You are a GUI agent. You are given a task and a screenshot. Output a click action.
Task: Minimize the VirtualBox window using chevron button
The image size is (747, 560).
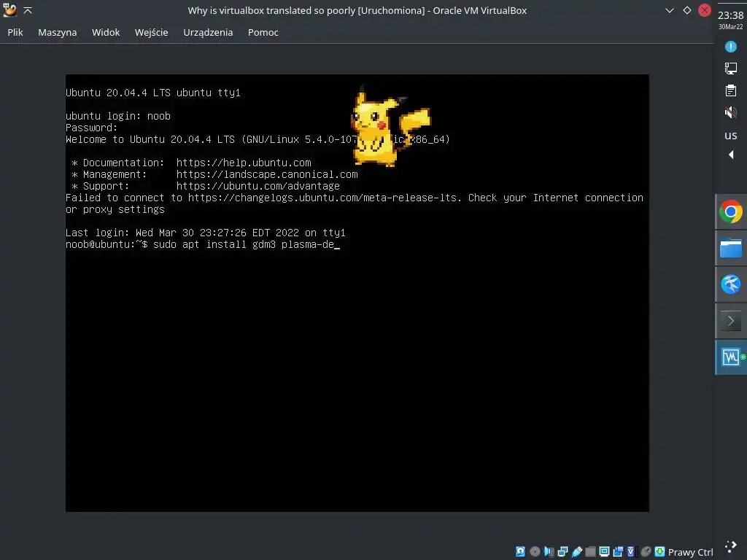[x=670, y=10]
